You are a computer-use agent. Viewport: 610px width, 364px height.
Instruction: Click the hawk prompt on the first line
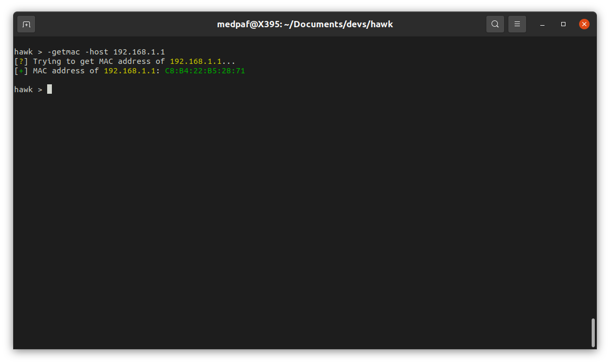pos(24,52)
